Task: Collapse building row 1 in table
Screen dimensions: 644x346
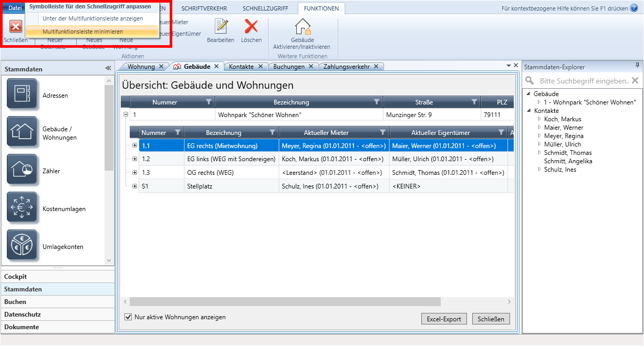Action: pyautogui.click(x=126, y=114)
